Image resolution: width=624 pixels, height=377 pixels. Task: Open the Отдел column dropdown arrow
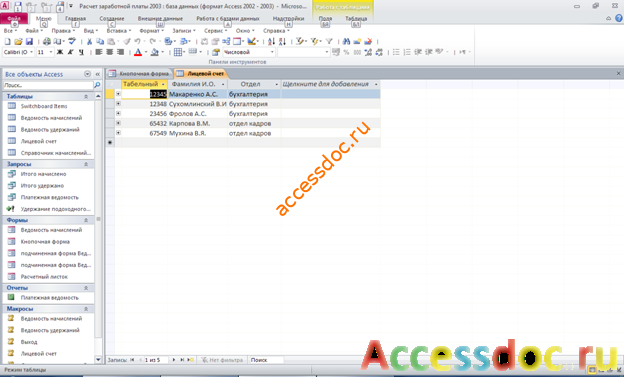point(277,84)
